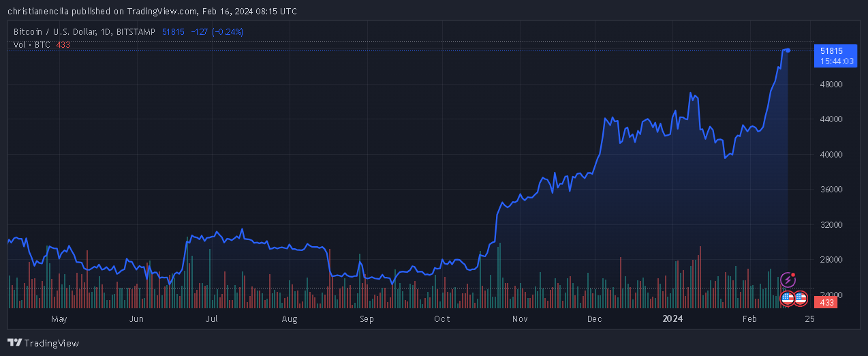Select the blue 51815 current price label

(831, 51)
